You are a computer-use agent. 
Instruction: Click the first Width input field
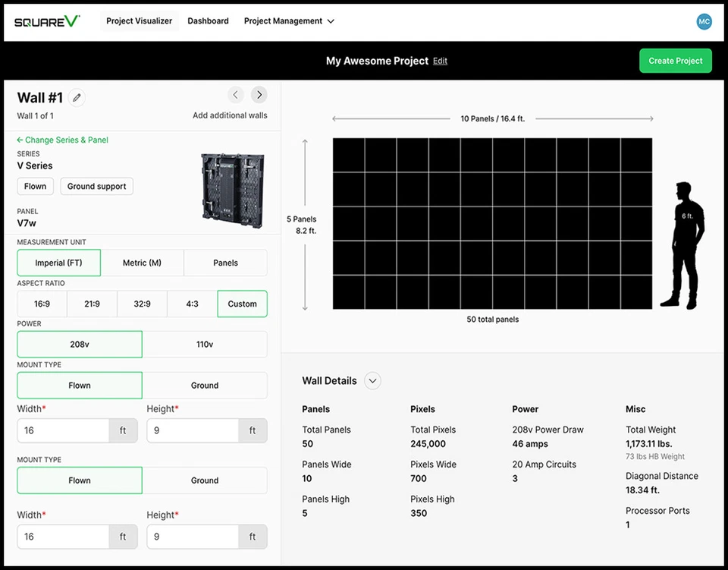[64, 430]
